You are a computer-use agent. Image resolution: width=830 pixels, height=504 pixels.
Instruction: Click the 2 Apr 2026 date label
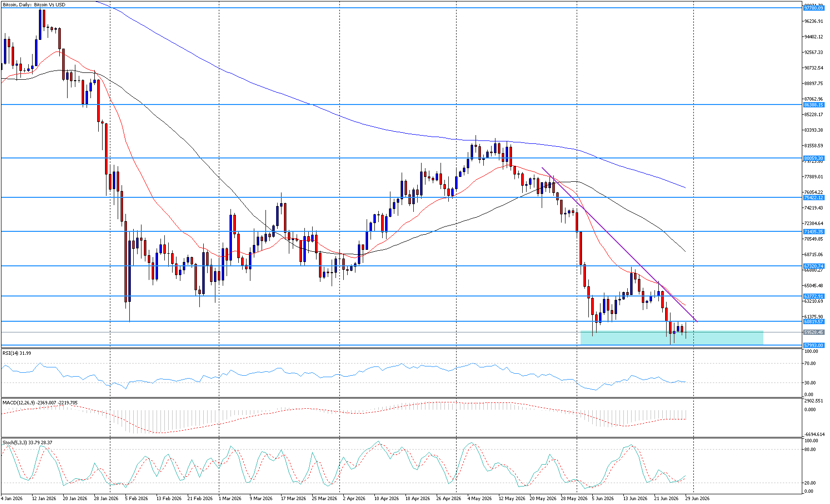coord(354,499)
